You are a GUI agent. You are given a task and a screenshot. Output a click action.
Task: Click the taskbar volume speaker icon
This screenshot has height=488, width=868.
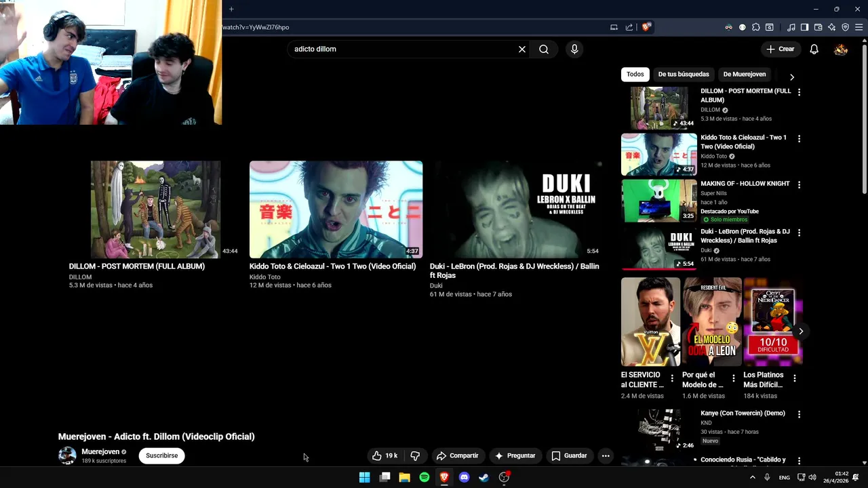(x=812, y=477)
